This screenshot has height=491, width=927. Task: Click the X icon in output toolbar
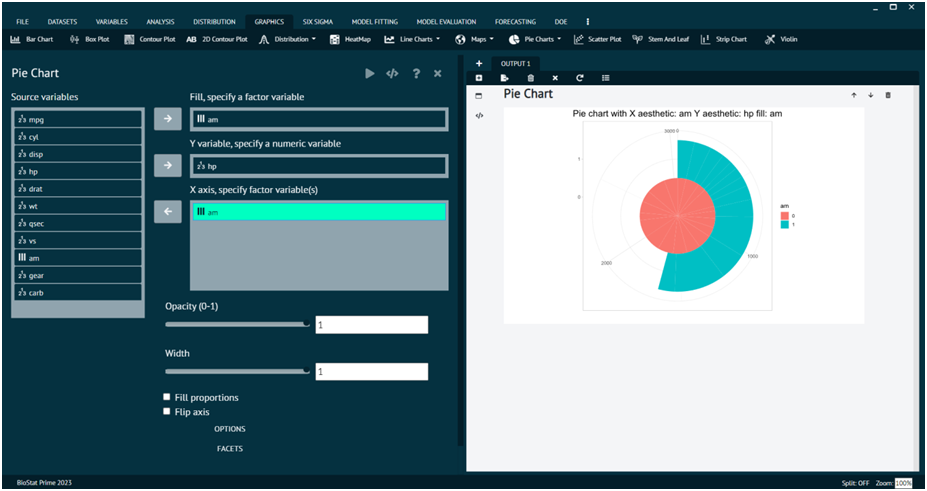point(555,78)
